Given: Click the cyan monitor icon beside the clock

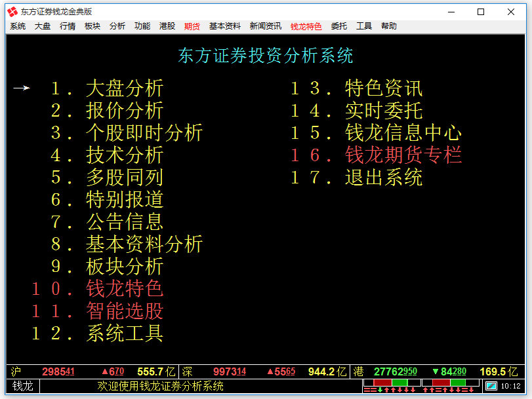Looking at the screenshot, I should (491, 386).
